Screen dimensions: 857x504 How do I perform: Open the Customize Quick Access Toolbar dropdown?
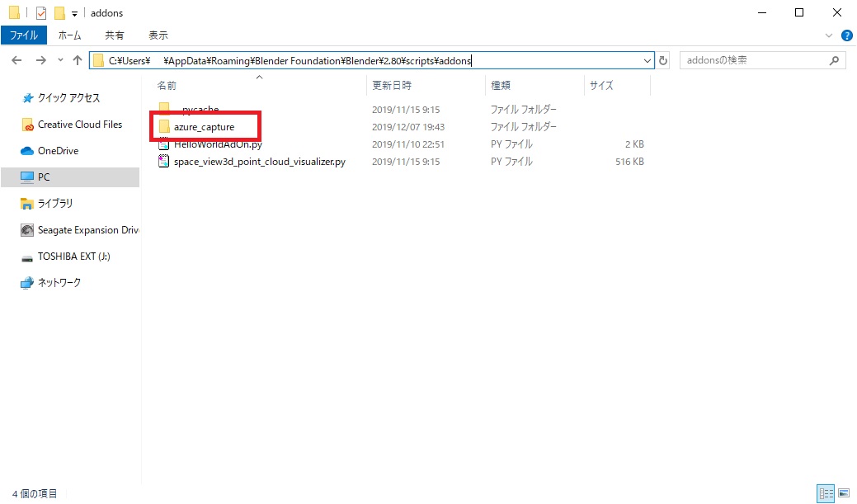click(x=75, y=14)
